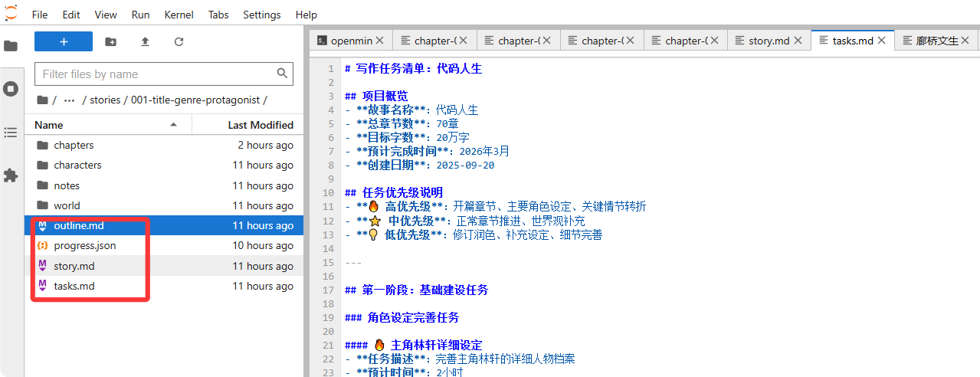Select the progress.json file name
Screen dimensions: 980x377
tap(85, 245)
